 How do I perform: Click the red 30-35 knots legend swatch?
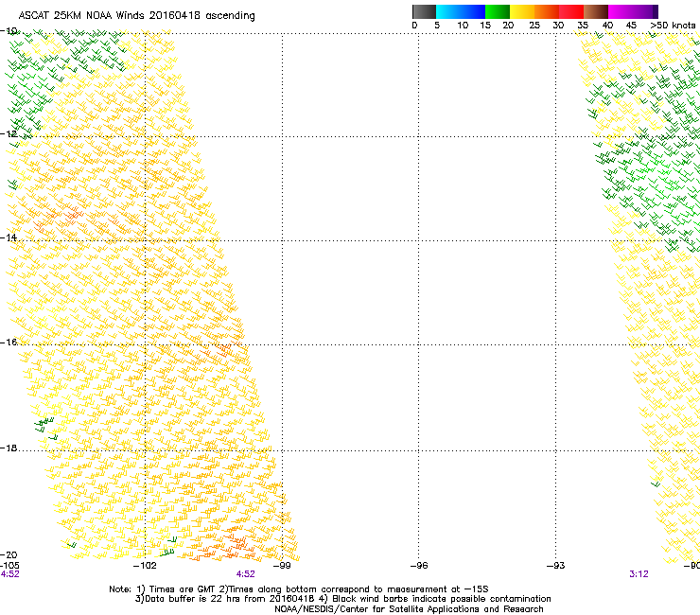571,11
